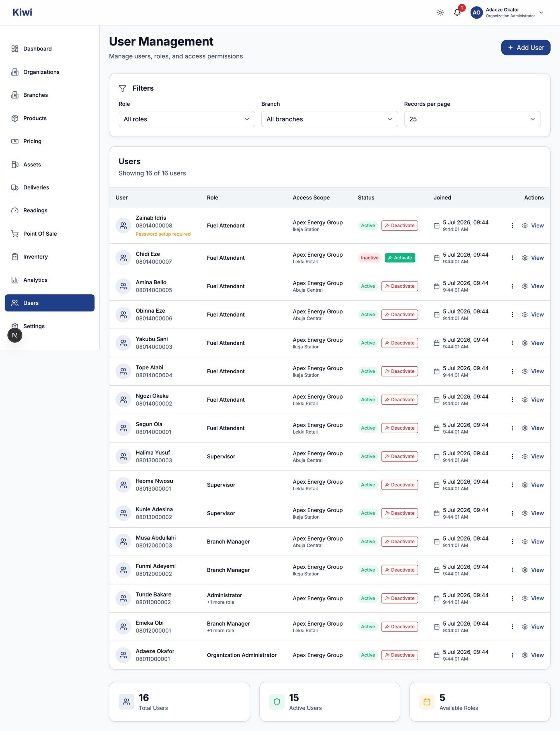Open three-dot menu for Tope Alabi
The width and height of the screenshot is (560, 731).
pyautogui.click(x=512, y=371)
